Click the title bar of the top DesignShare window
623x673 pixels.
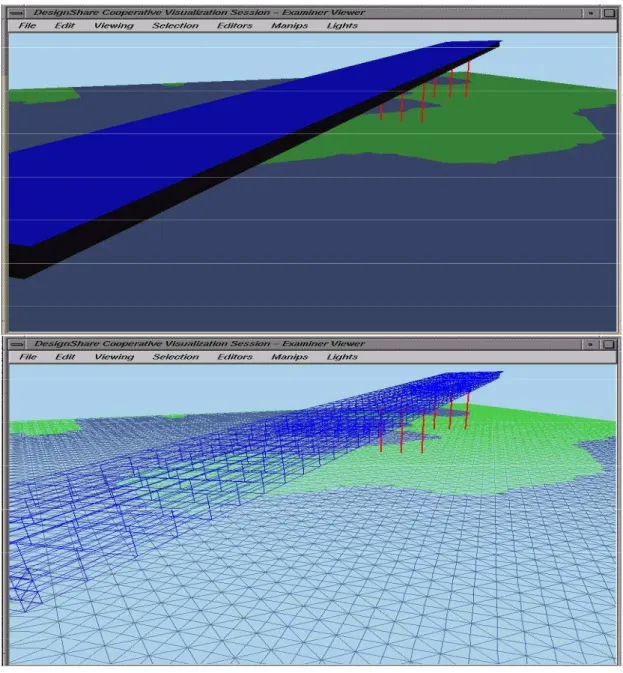point(304,13)
